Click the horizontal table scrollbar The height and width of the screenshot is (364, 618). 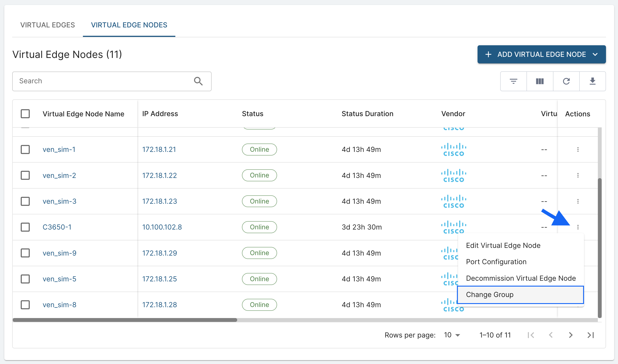click(x=125, y=320)
